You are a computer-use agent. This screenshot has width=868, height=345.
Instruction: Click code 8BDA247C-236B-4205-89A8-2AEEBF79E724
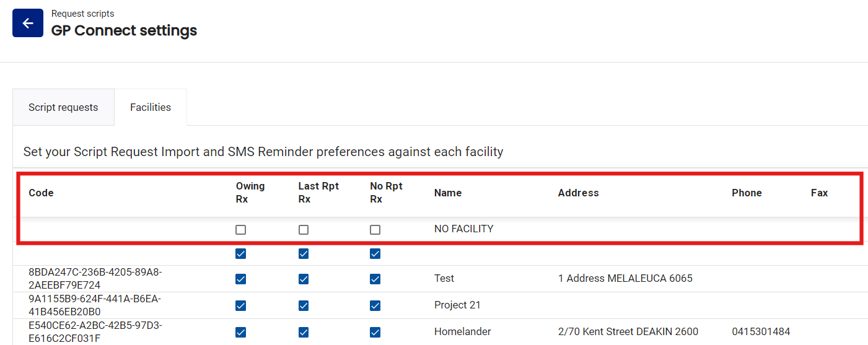(95, 278)
